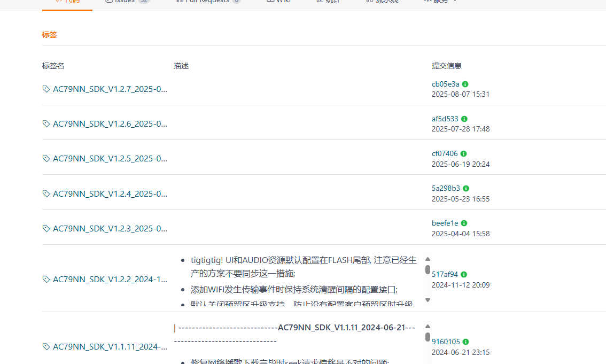606x364 pixels.
Task: Open commit 9160105
Action: tap(446, 342)
